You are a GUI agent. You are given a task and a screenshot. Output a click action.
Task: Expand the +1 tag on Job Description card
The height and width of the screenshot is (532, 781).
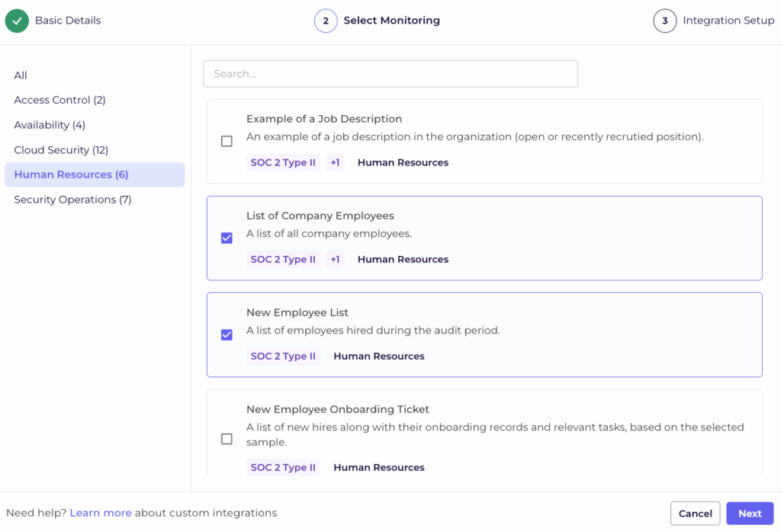tap(336, 163)
